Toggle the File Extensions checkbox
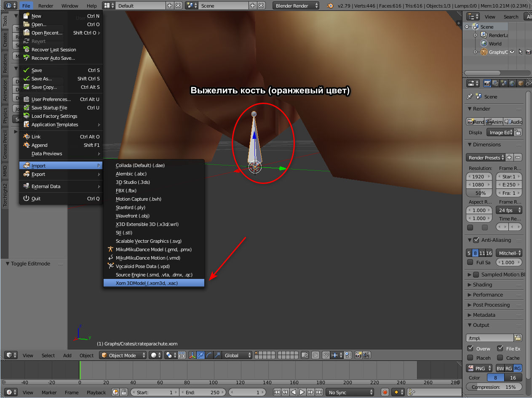The width and height of the screenshot is (532, 398). [500, 348]
